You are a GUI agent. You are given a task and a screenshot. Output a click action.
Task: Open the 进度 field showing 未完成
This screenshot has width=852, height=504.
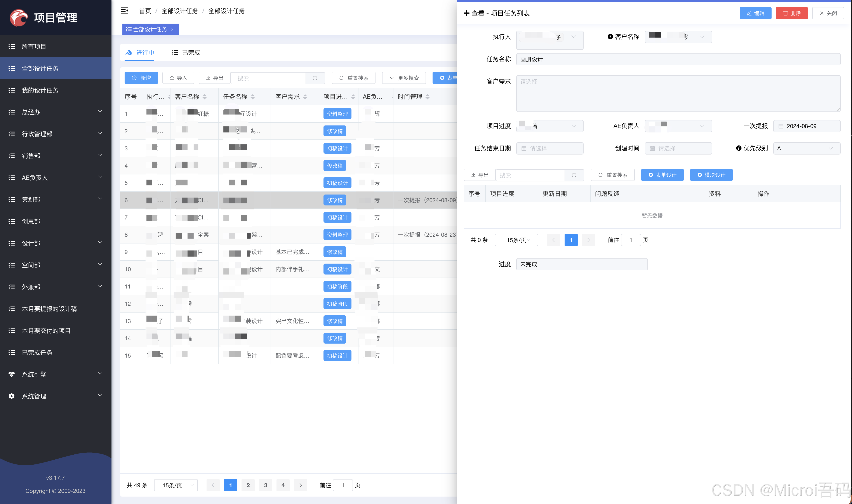click(581, 264)
